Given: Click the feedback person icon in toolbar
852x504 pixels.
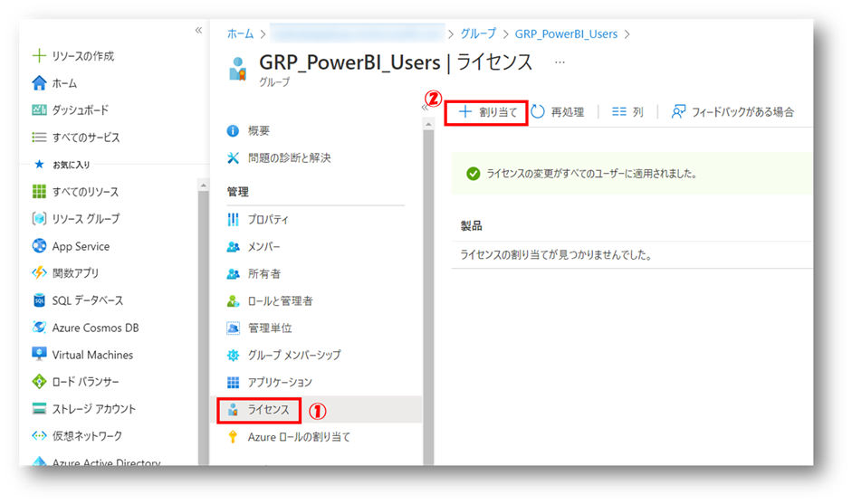Looking at the screenshot, I should pos(678,111).
